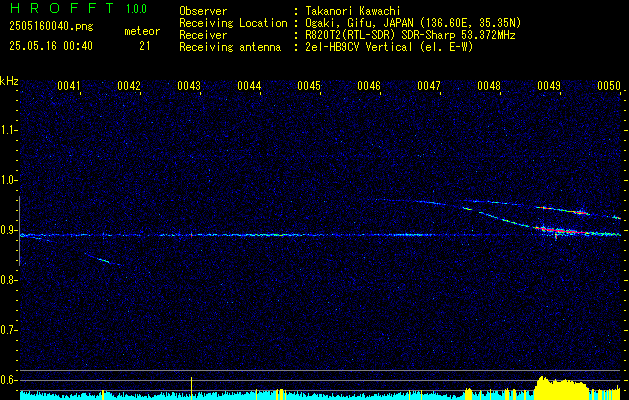Click time marker 0047
This screenshot has width=629, height=400.
429,86
